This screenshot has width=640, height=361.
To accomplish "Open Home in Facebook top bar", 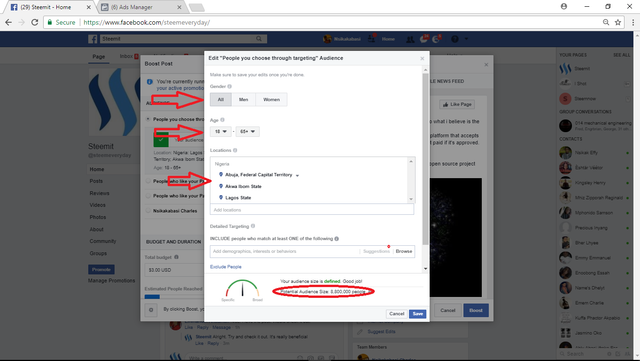I will (x=388, y=39).
